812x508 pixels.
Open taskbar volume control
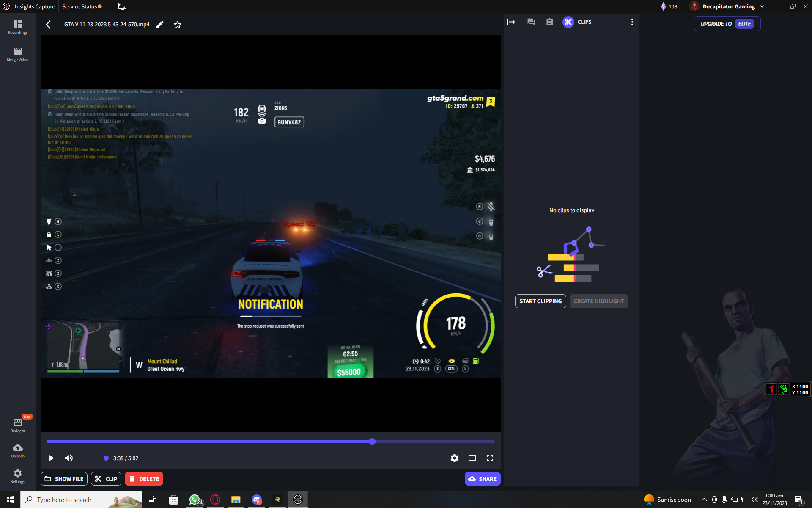(x=754, y=500)
